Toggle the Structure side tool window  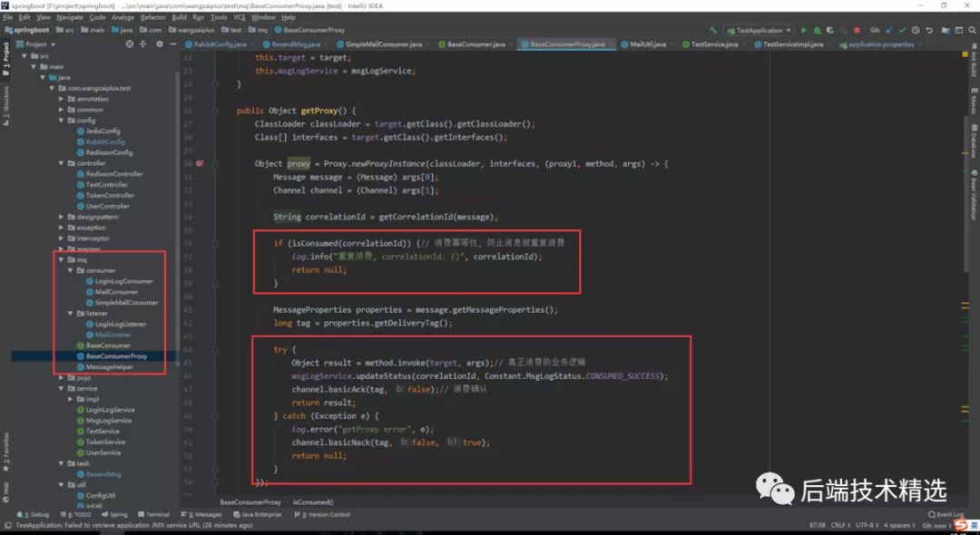click(5, 104)
